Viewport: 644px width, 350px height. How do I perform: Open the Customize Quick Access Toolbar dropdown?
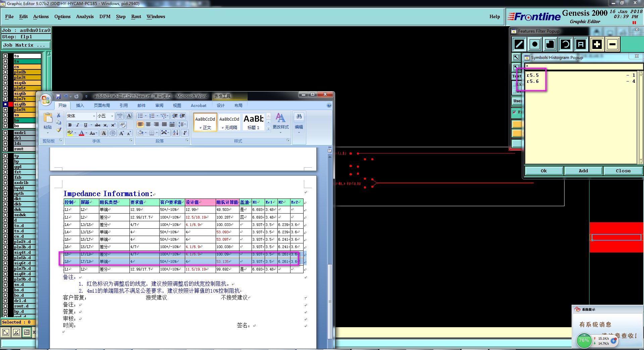coord(86,97)
